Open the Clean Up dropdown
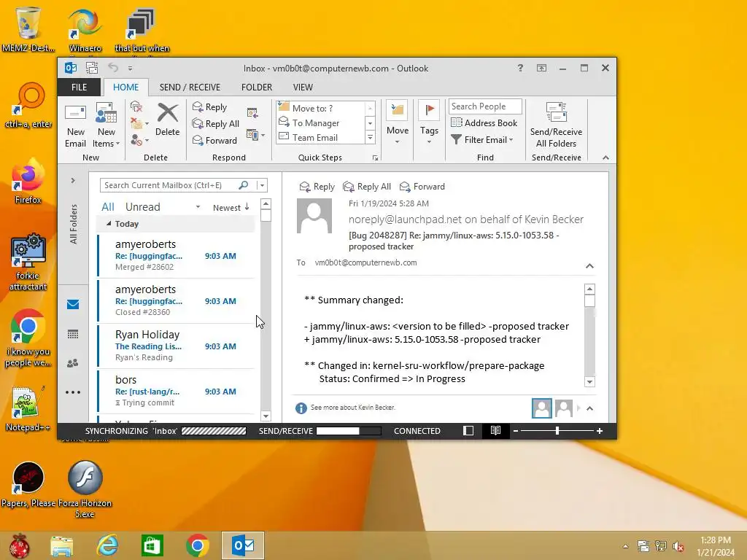The width and height of the screenshot is (747, 560). tap(139, 123)
